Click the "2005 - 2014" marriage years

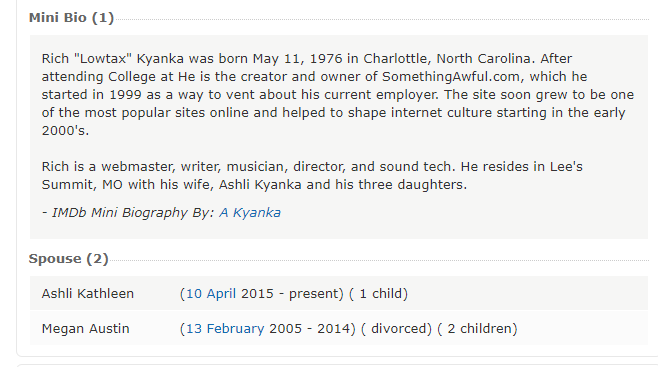310,328
